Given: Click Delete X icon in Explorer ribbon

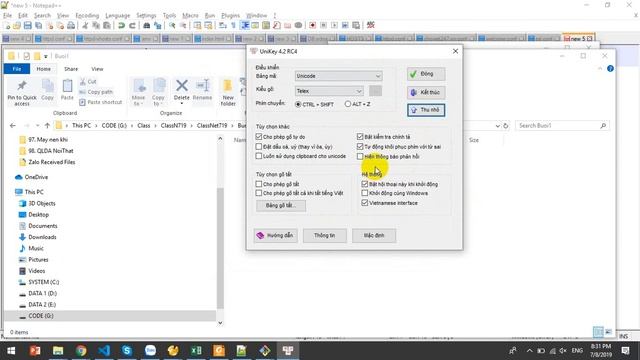Looking at the screenshot, I should (x=182, y=85).
